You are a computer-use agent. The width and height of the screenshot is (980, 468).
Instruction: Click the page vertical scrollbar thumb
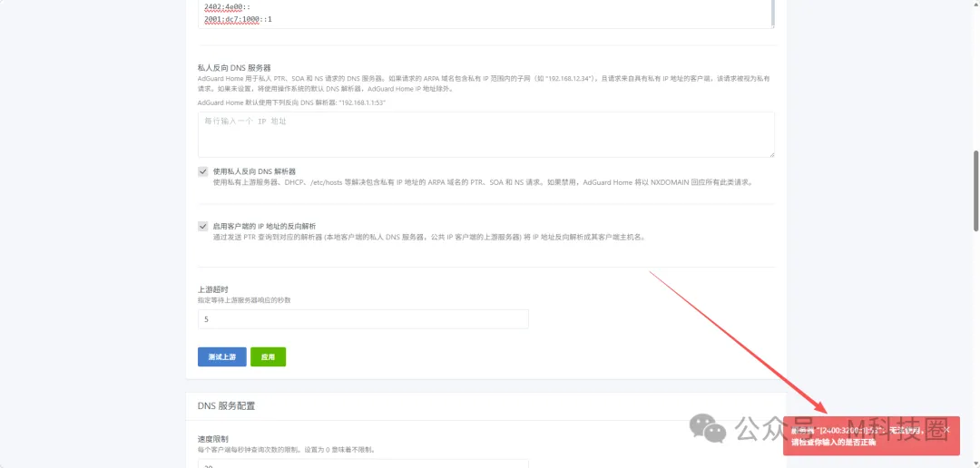click(975, 190)
